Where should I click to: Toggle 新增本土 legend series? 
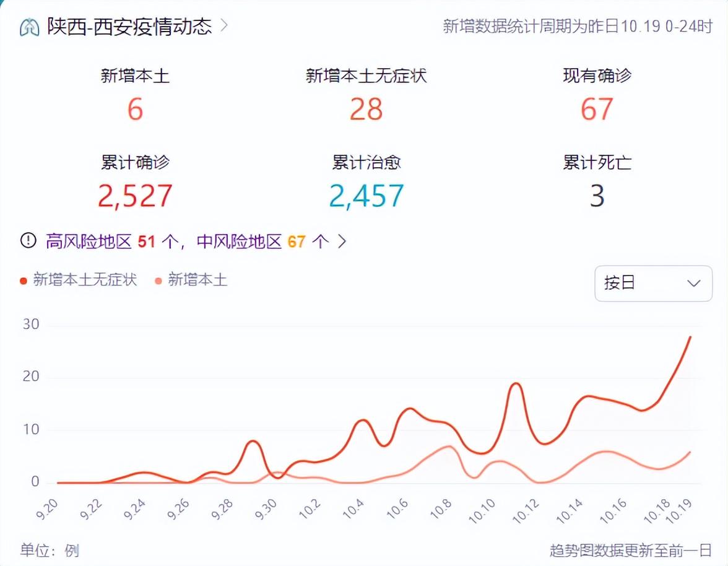191,279
